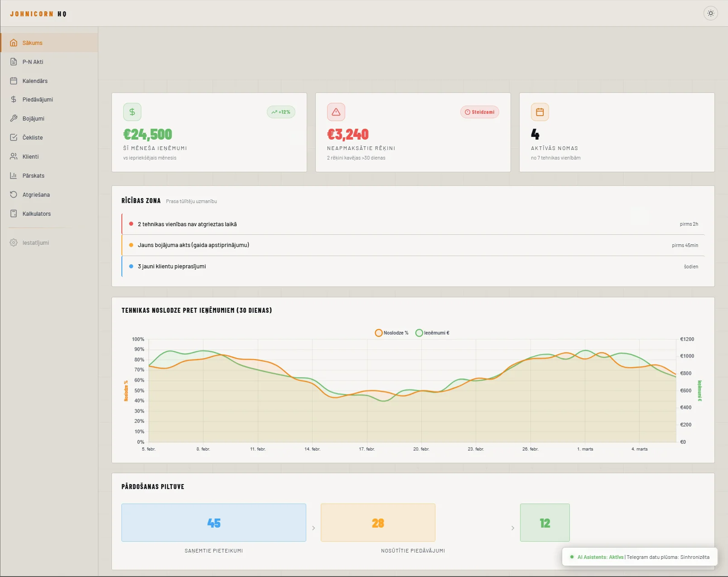Click 'NOSŪTĪTIE PIEDĀVĀJUMI' funnel label

point(413,551)
